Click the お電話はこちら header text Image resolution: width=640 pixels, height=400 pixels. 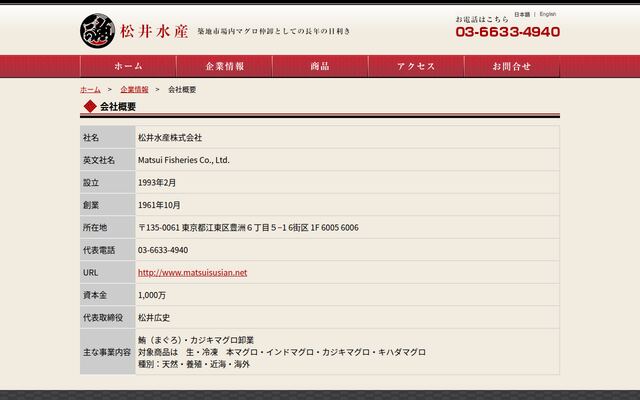tap(482, 19)
